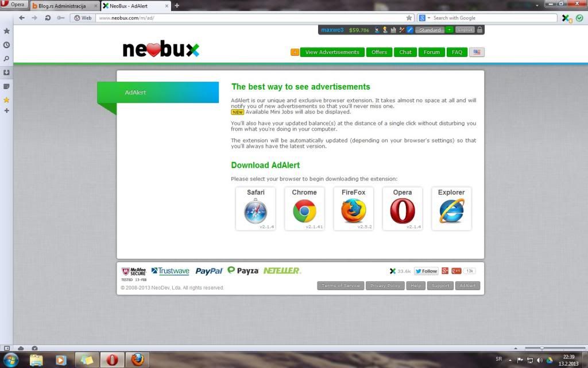Open Bookmarks panel in Opera sidebar
The image size is (588, 368).
click(6, 31)
